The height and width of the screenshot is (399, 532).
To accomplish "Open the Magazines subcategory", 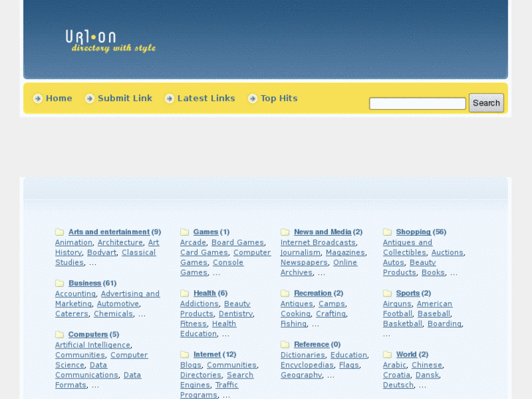I will [x=345, y=253].
